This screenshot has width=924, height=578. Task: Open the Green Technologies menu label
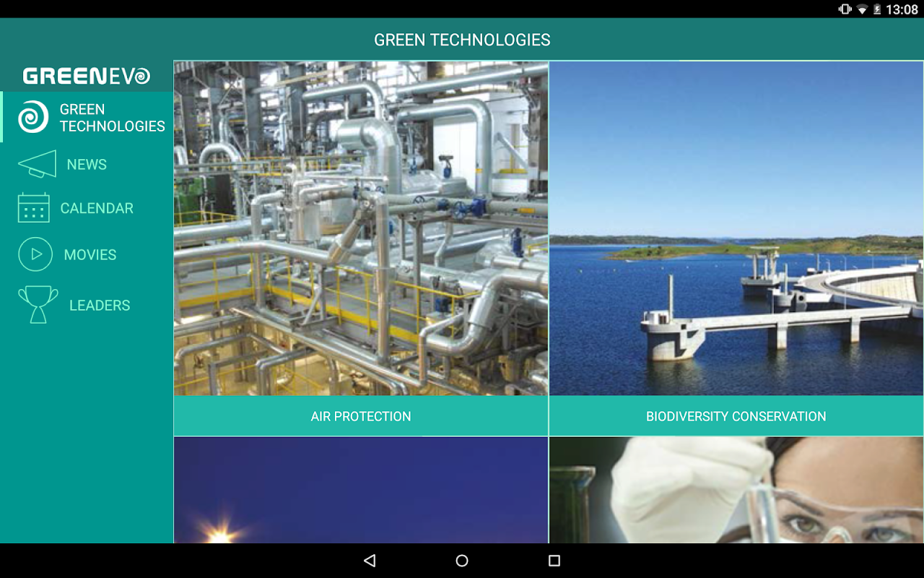coord(113,118)
